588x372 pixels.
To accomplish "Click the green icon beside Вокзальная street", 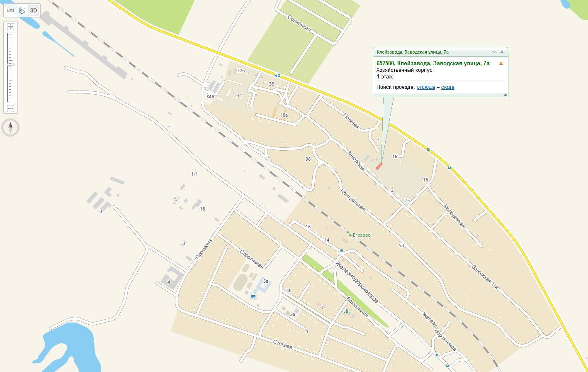I will (x=346, y=311).
